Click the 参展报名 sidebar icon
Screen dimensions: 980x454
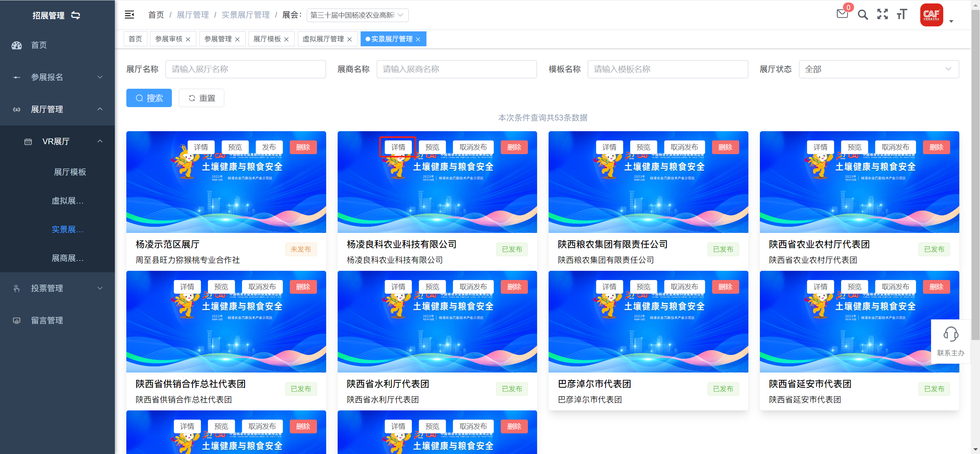tap(17, 77)
